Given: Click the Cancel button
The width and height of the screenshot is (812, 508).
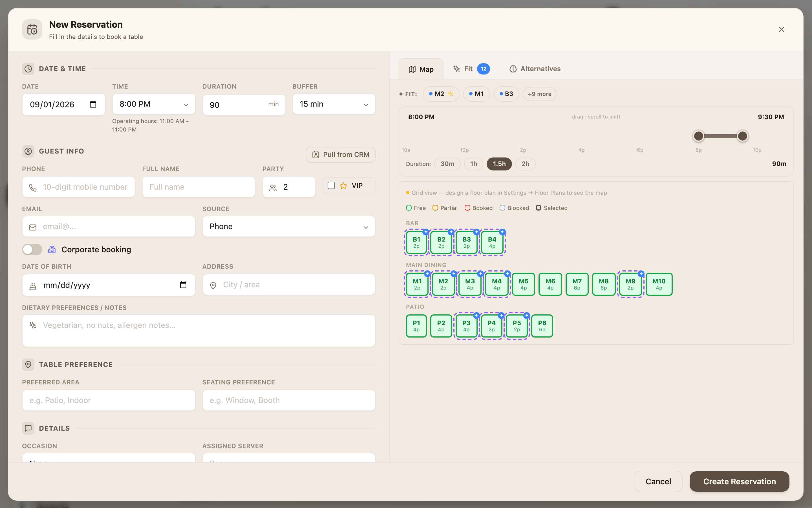Looking at the screenshot, I should [x=658, y=481].
